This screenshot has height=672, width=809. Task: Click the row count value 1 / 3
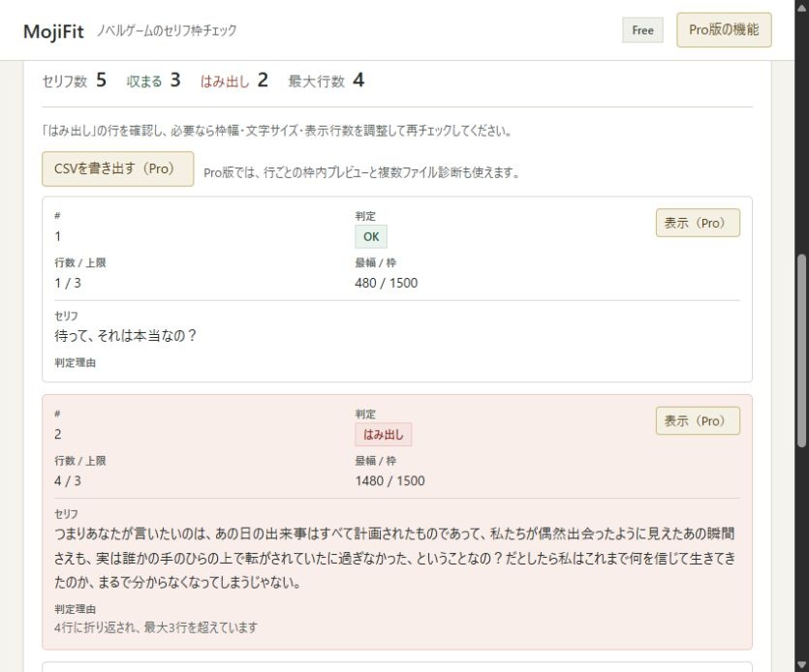(x=68, y=283)
